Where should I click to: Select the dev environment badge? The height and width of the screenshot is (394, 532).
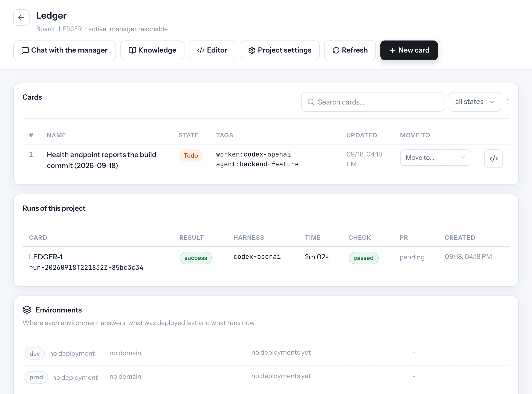35,354
